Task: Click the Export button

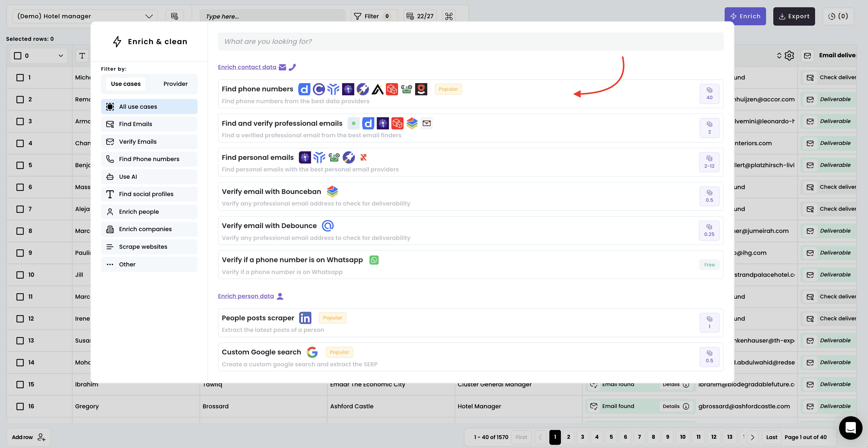Action: pyautogui.click(x=794, y=16)
